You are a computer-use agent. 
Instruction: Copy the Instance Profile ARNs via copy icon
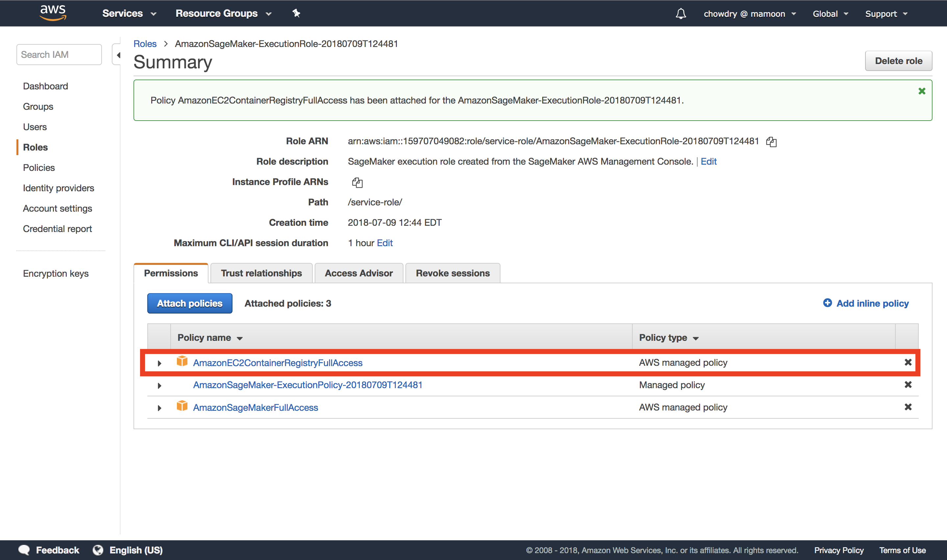(x=357, y=183)
